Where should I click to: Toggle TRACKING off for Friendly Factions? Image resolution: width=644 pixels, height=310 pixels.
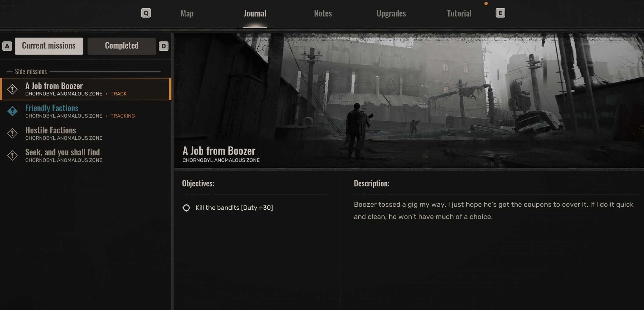click(123, 116)
